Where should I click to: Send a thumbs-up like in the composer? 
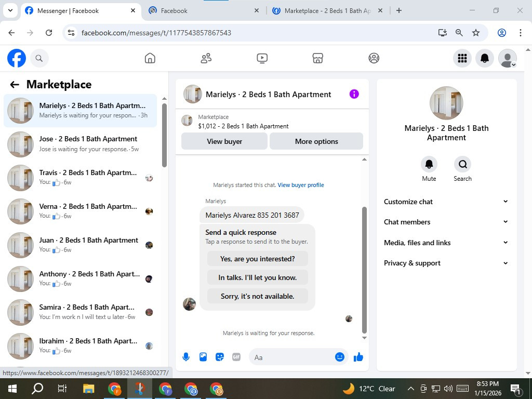[358, 357]
